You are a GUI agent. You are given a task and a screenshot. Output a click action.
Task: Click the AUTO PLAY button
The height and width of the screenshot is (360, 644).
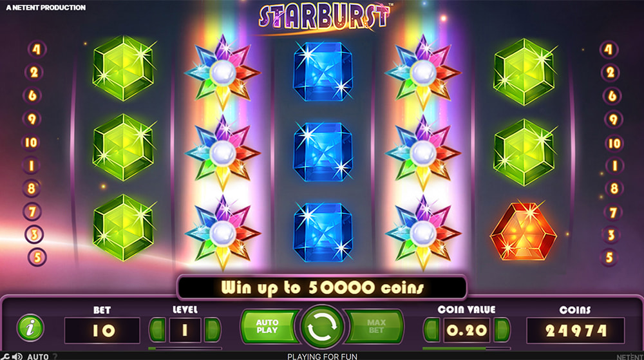point(268,327)
